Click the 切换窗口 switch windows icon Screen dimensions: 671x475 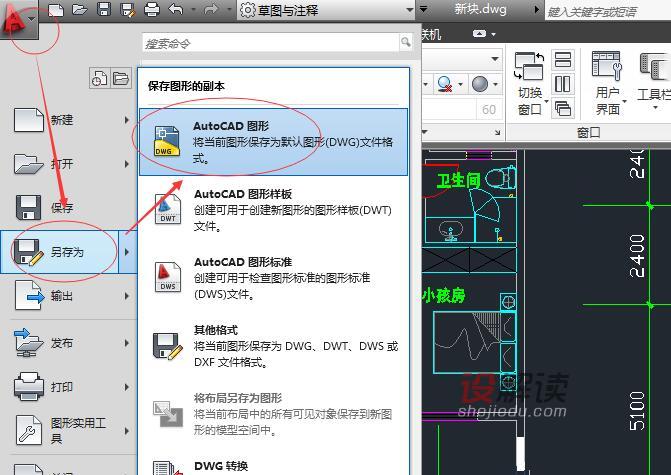click(x=529, y=66)
